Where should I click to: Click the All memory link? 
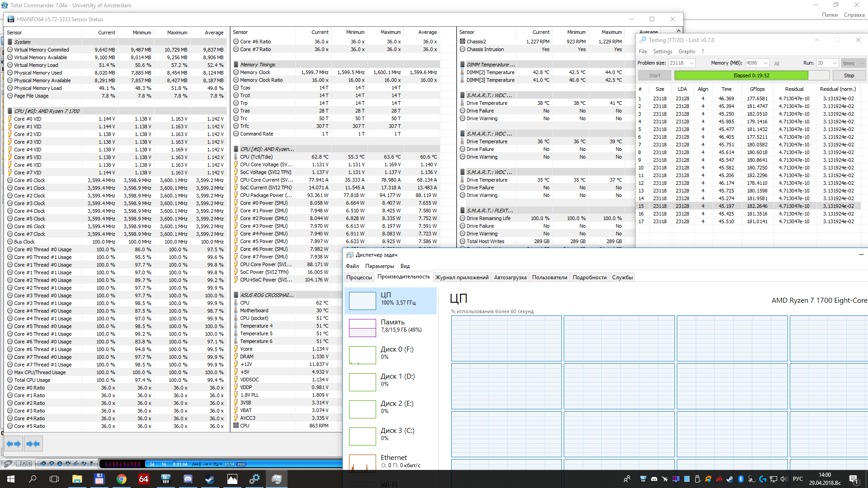pos(777,64)
